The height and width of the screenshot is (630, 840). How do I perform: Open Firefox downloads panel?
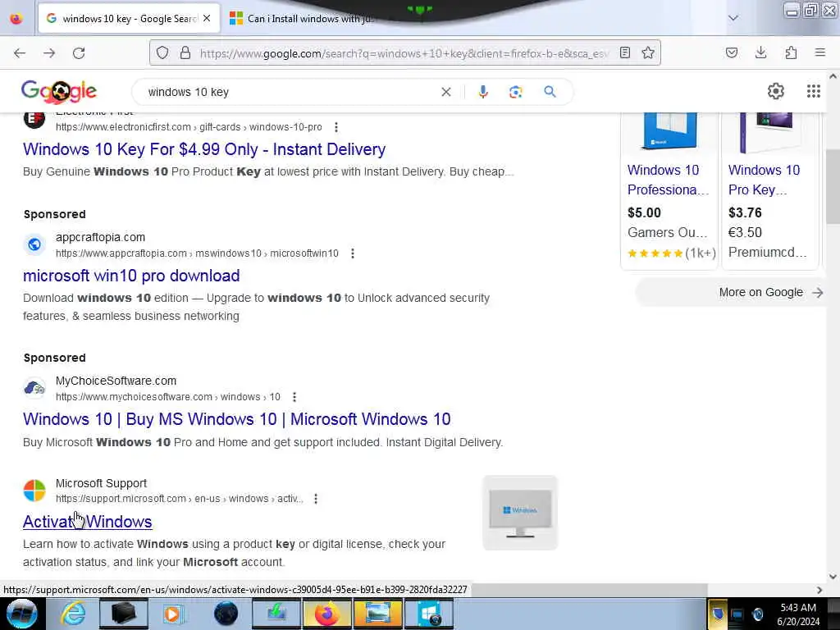(x=760, y=52)
